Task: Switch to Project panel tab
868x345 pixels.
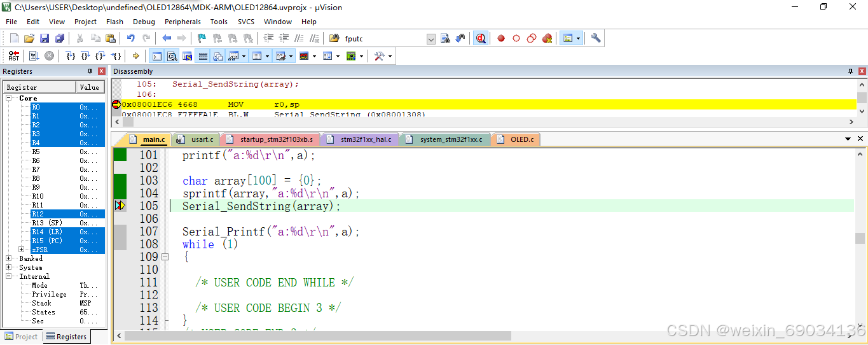Action: coord(21,337)
